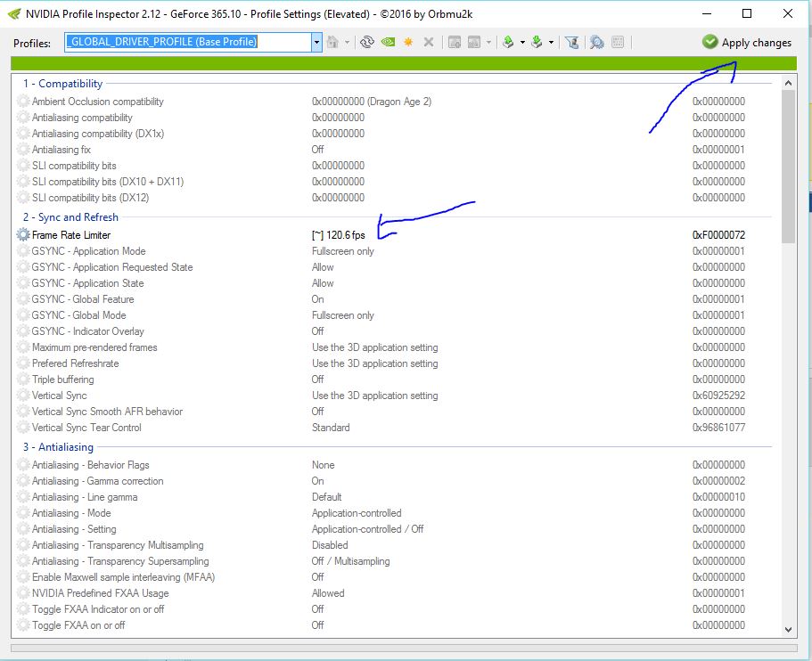Click into the _GLOBAL_DRIVER_PROFILE input field
Image resolution: width=812 pixels, height=661 pixels.
[188, 42]
